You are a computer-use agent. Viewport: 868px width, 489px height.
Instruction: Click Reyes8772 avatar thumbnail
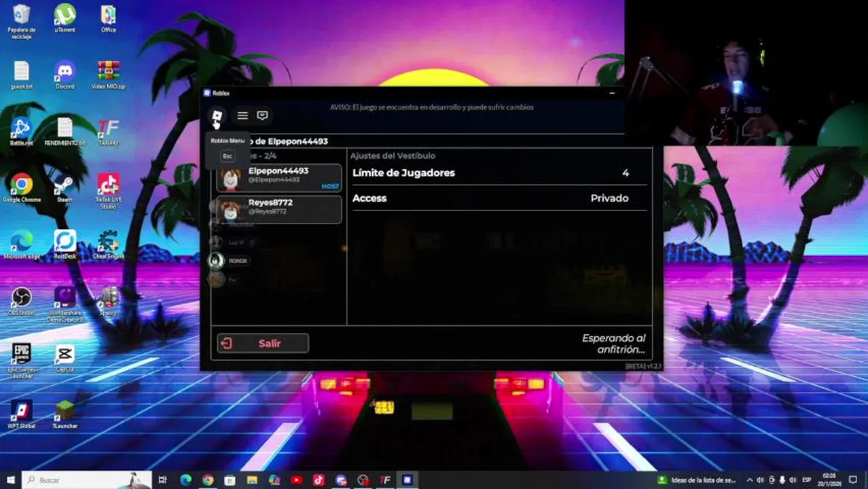tap(232, 210)
